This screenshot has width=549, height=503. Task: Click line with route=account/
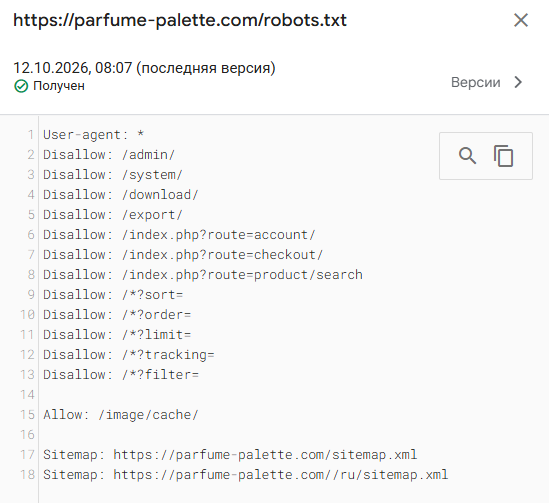point(179,235)
